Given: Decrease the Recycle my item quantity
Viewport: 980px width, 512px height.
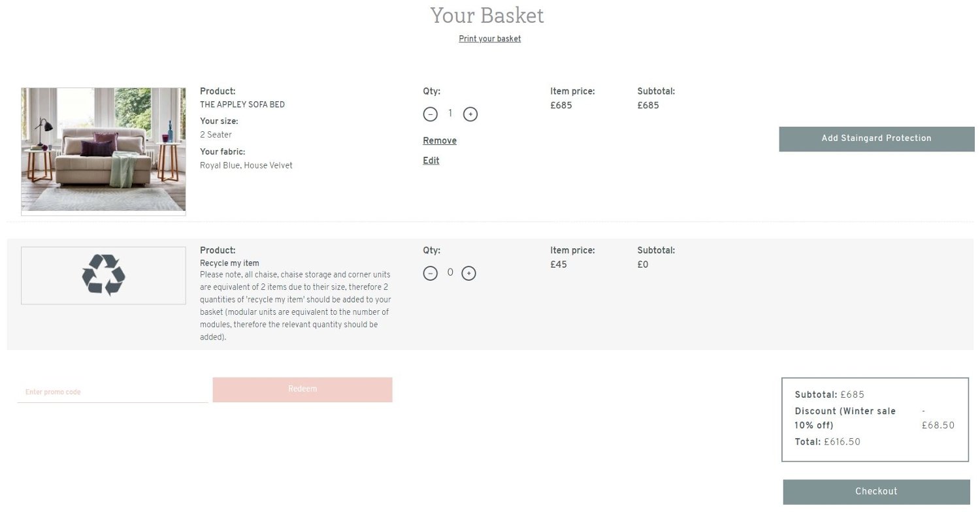Looking at the screenshot, I should pos(430,274).
